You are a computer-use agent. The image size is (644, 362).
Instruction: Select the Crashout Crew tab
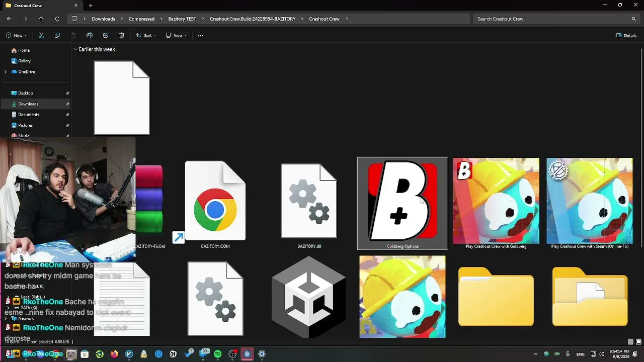coord(42,6)
